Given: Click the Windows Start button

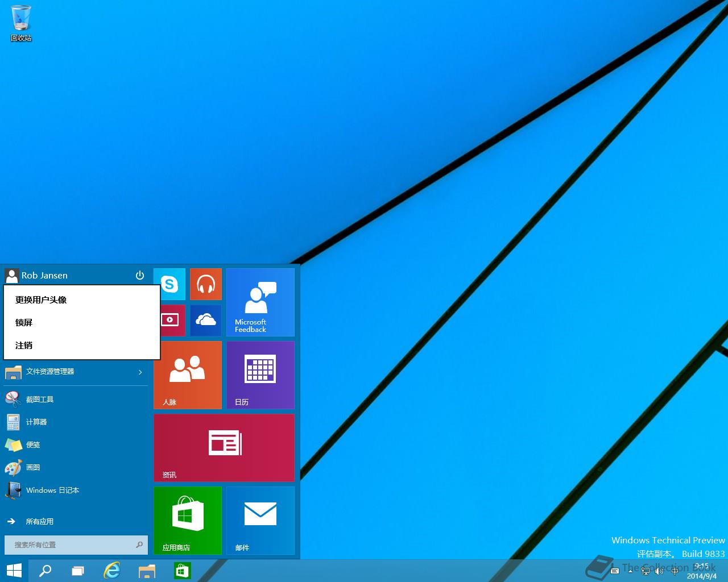Looking at the screenshot, I should (x=14, y=571).
